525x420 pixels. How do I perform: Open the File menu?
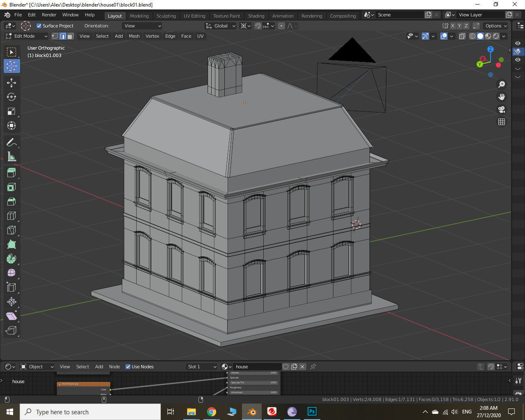coord(18,15)
